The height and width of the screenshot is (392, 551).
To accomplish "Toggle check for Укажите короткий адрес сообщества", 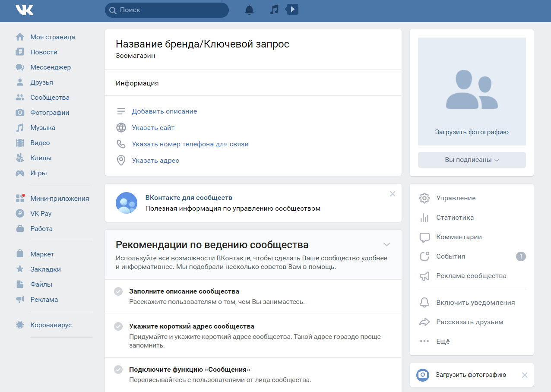I will click(118, 326).
